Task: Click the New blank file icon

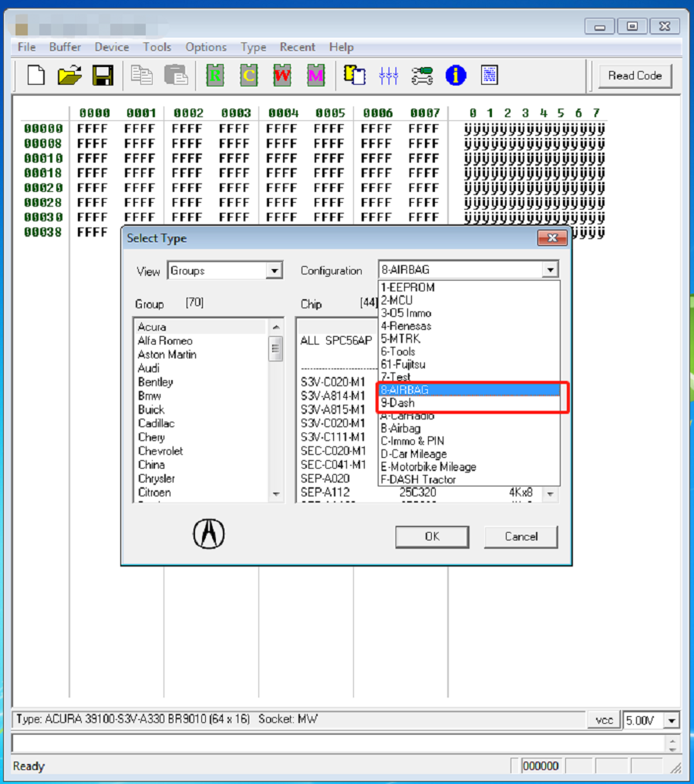Action: (35, 76)
